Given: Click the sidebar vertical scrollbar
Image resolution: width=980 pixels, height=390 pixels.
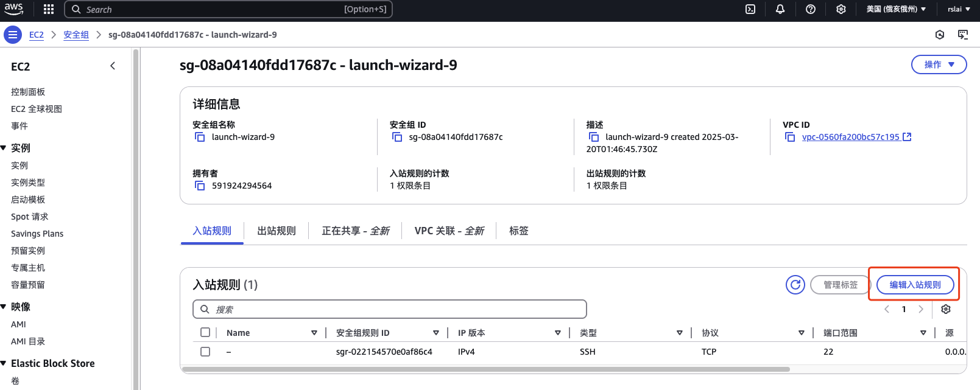Looking at the screenshot, I should tap(136, 219).
